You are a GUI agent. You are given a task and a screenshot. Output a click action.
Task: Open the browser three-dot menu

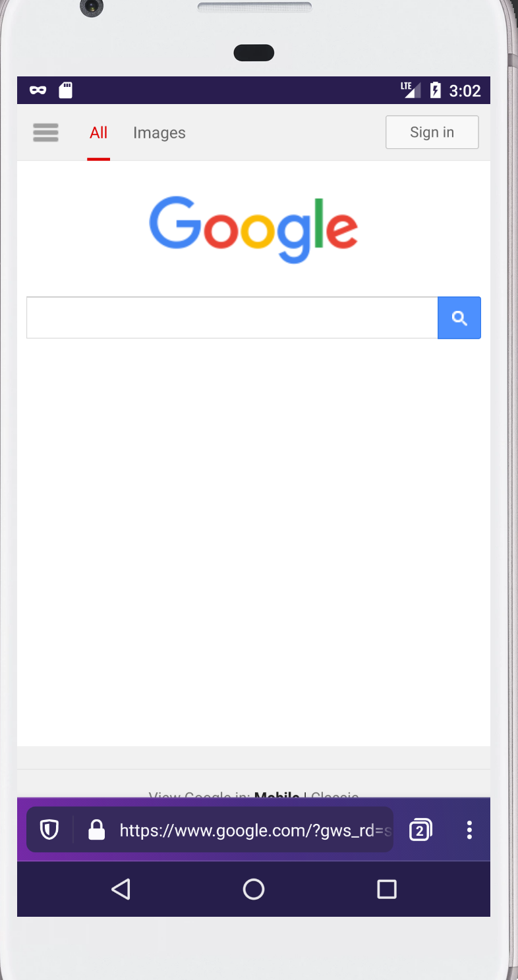tap(469, 830)
